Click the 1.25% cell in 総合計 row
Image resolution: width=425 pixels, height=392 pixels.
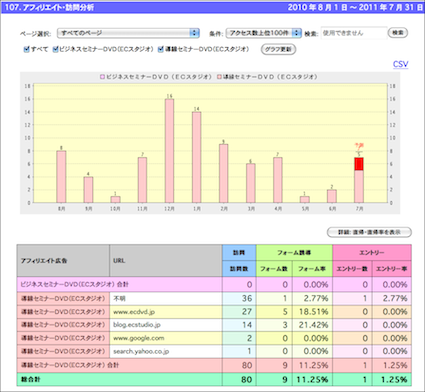pos(392,379)
